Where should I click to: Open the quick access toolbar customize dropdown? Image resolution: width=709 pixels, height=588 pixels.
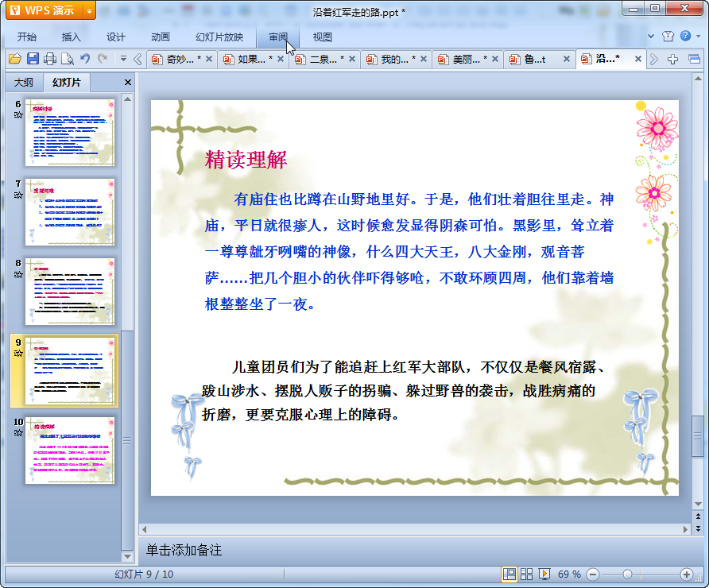pos(123,58)
